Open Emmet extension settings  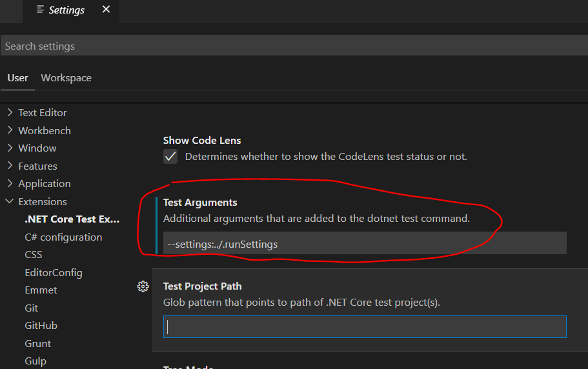point(41,290)
